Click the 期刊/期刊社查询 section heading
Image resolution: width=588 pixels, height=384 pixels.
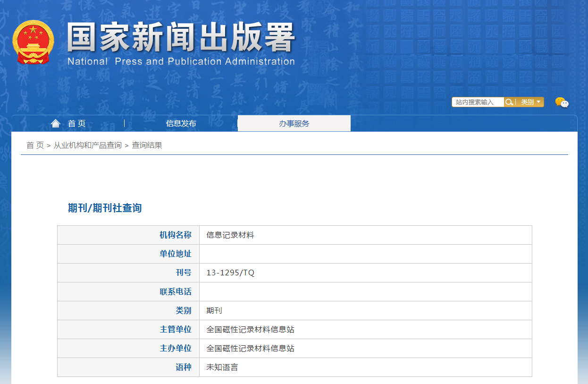point(105,208)
